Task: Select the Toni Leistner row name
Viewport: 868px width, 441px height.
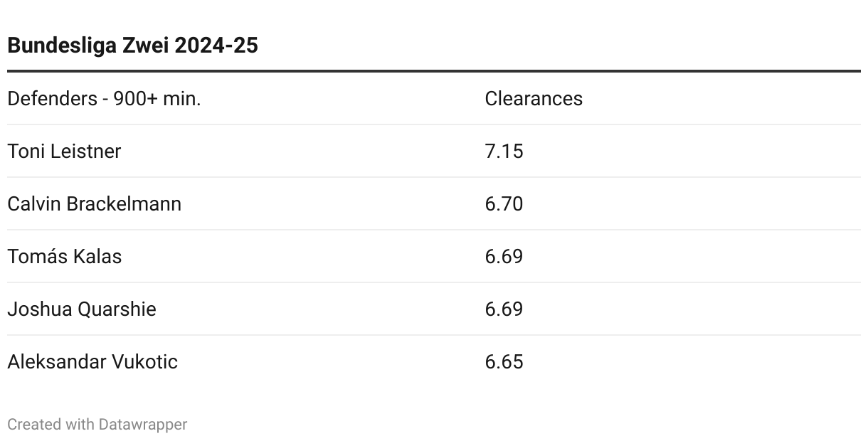Action: click(x=64, y=151)
